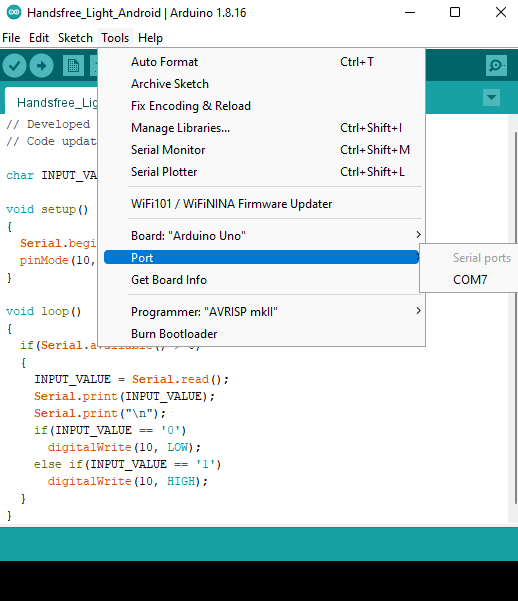The image size is (518, 601).
Task: Click the New sketch icon
Action: [x=73, y=66]
